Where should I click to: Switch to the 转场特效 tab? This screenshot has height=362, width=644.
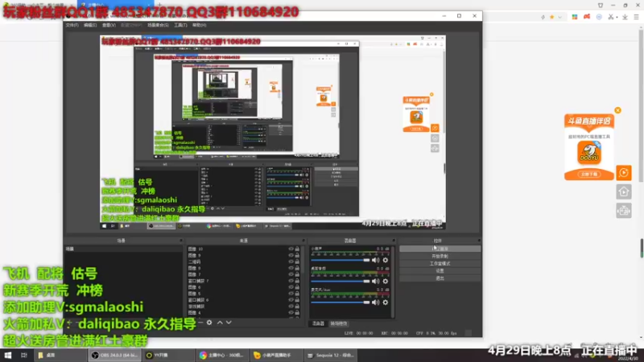point(338,323)
